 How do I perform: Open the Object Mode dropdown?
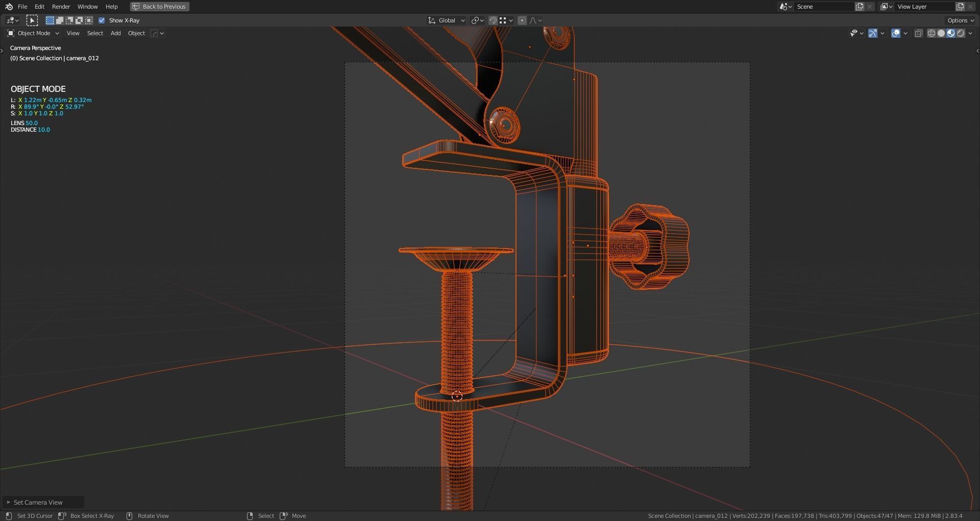pyautogui.click(x=33, y=33)
